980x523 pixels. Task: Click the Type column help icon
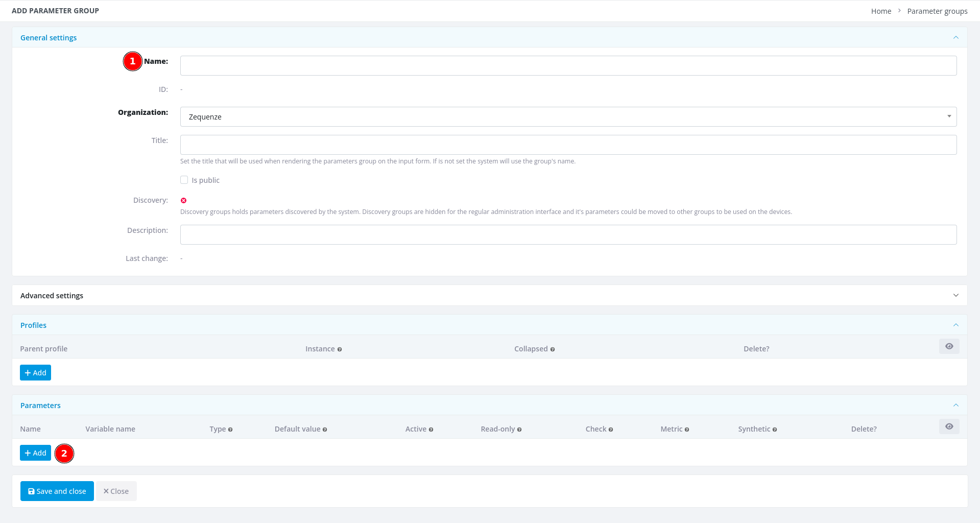pos(230,430)
